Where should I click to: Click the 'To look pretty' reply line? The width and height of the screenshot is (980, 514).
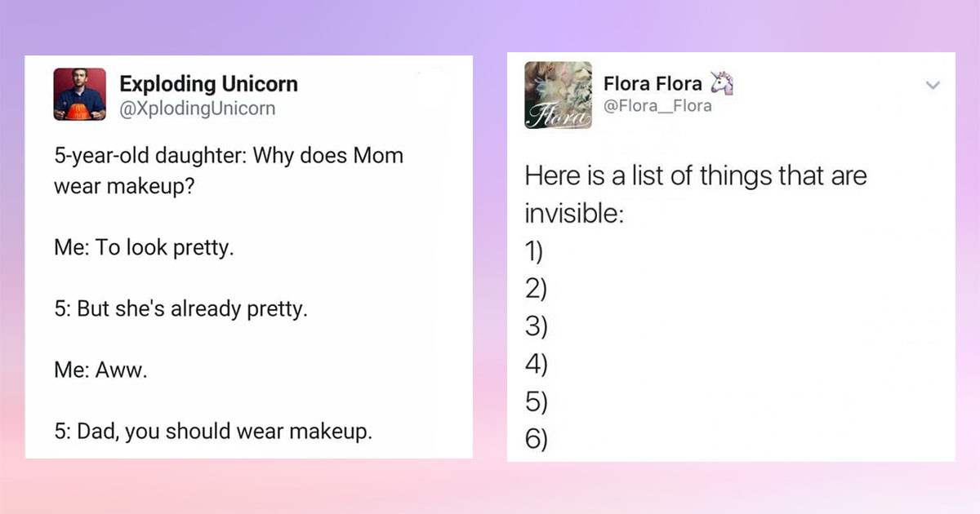[145, 247]
